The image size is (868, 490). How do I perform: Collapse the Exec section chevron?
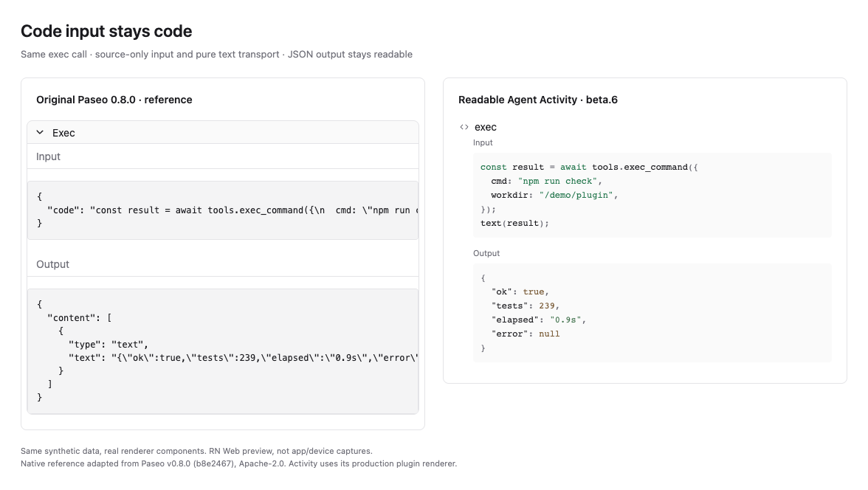[x=40, y=132]
